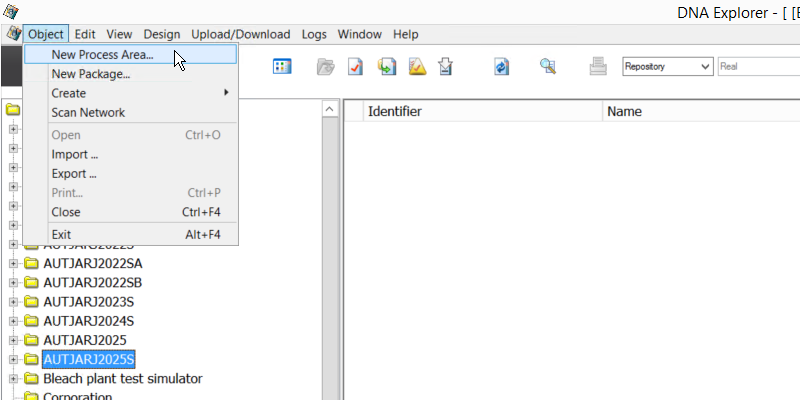Click the document with green arrow icon
The width and height of the screenshot is (800, 400).
pos(386,67)
